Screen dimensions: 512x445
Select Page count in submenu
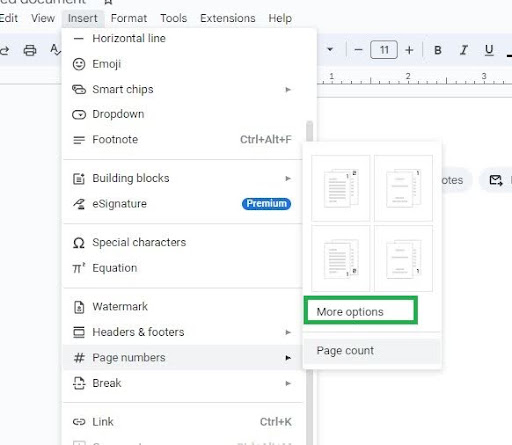pyautogui.click(x=372, y=351)
